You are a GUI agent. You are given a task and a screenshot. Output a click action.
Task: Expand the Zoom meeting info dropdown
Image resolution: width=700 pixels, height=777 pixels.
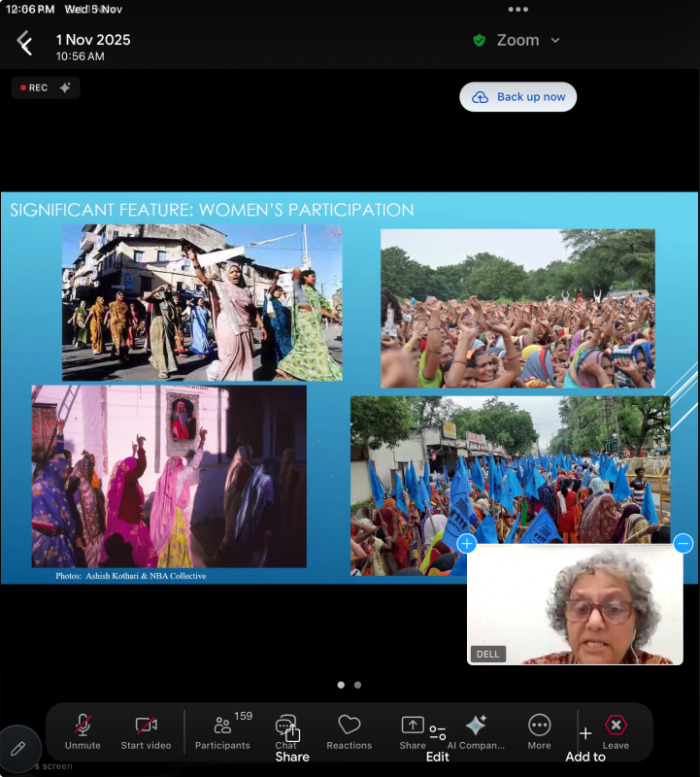(555, 41)
